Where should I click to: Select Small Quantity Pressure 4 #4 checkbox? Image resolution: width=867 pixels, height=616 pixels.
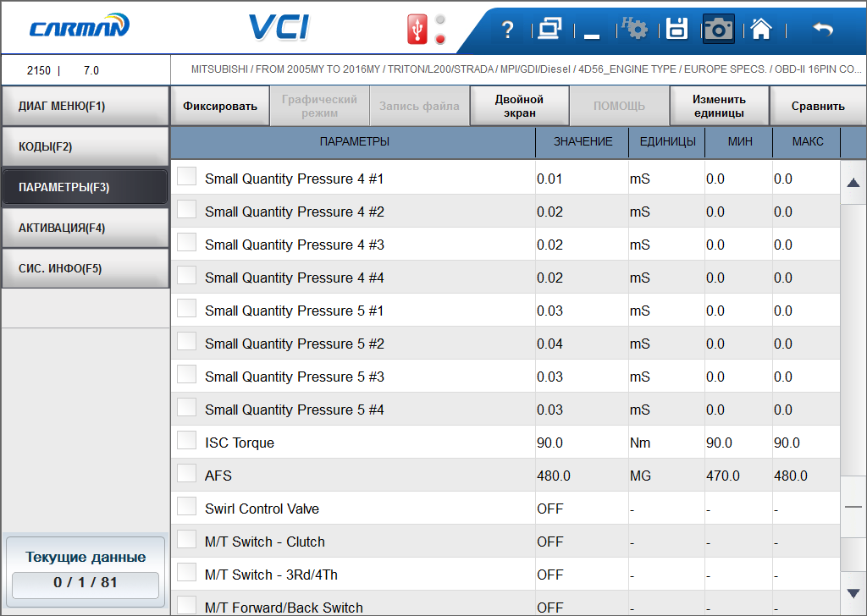tap(186, 276)
